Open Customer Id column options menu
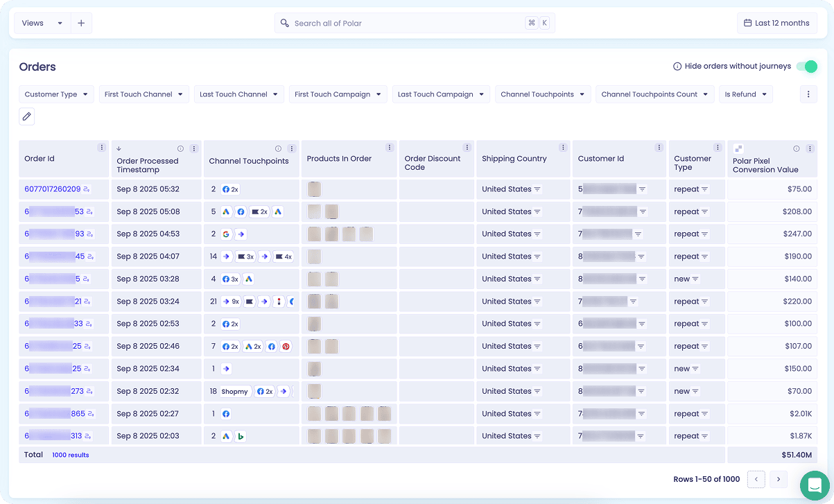834x504 pixels. tap(659, 148)
